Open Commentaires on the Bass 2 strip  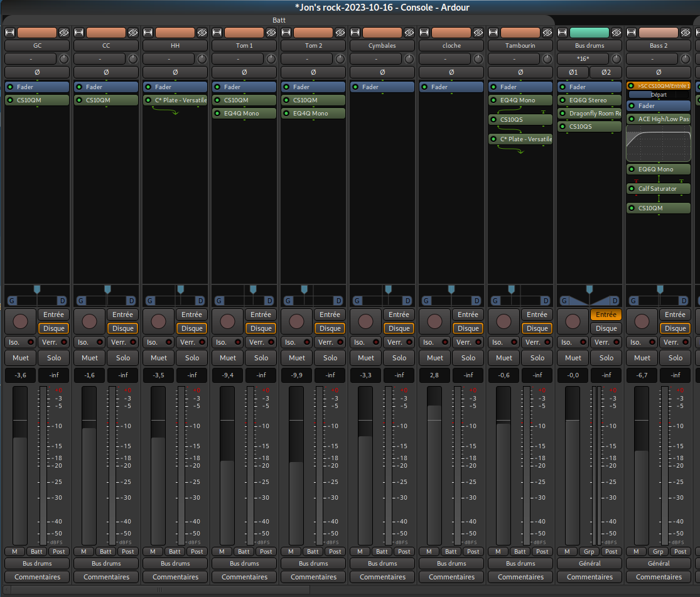tap(659, 577)
